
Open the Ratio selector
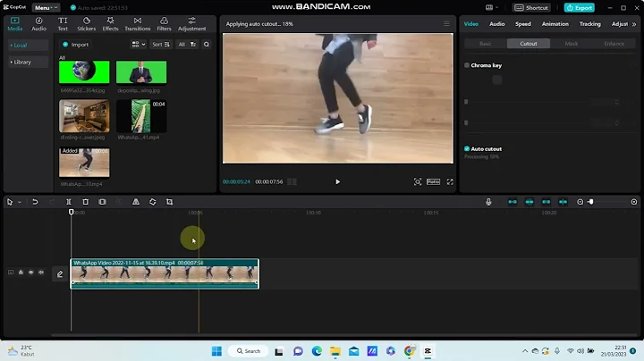point(433,181)
